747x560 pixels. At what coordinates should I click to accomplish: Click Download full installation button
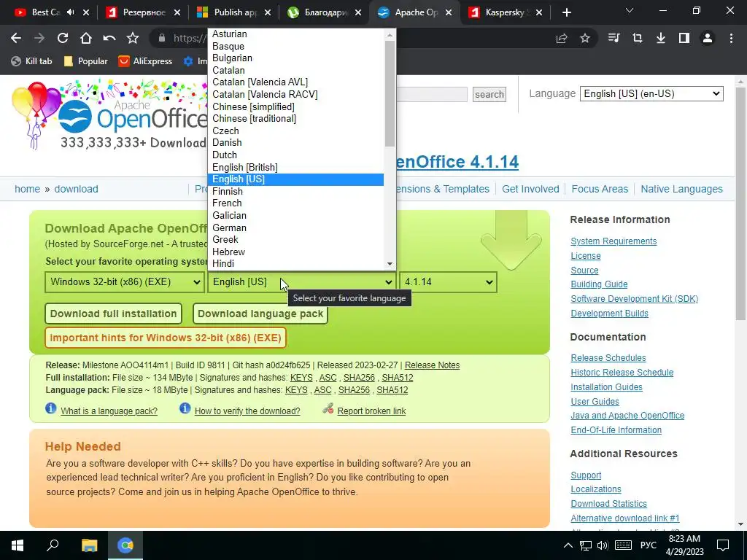coord(113,314)
